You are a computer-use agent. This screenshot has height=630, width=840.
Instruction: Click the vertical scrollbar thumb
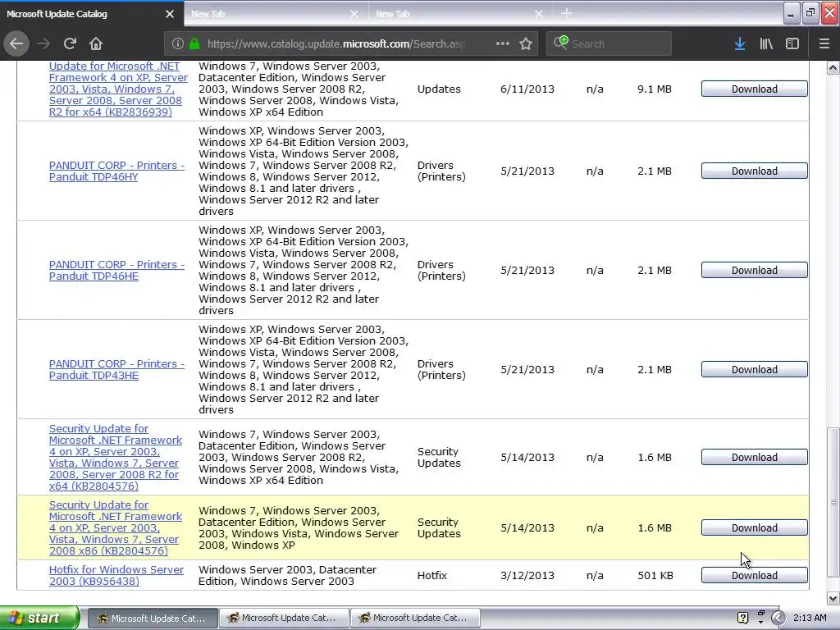pyautogui.click(x=833, y=503)
